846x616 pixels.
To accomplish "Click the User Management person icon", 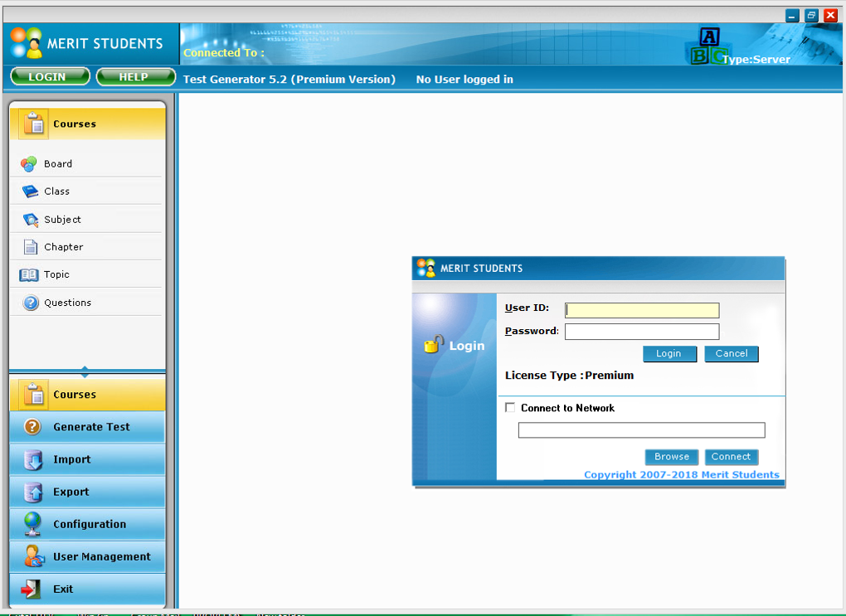I will pyautogui.click(x=34, y=556).
